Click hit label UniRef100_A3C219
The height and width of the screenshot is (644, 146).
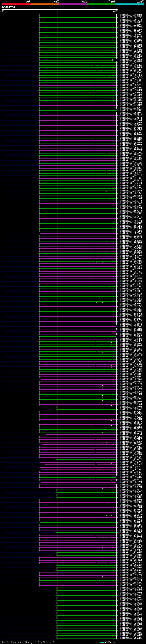[x=131, y=527]
